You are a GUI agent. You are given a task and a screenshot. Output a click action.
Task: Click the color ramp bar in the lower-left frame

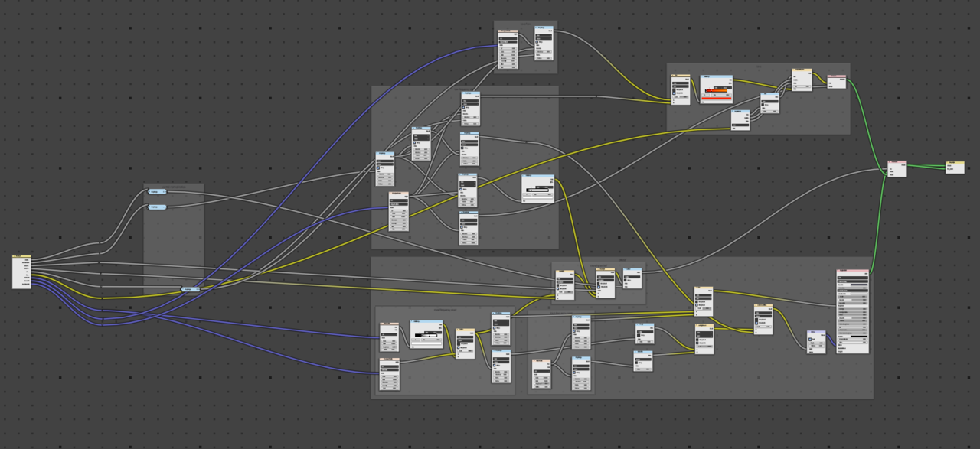427,334
